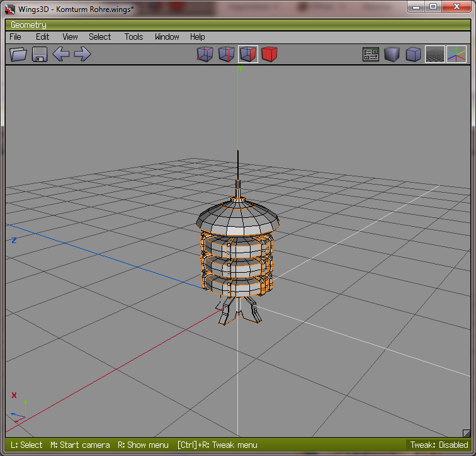Open the preferences panel icon
The width and height of the screenshot is (476, 456).
click(x=371, y=54)
